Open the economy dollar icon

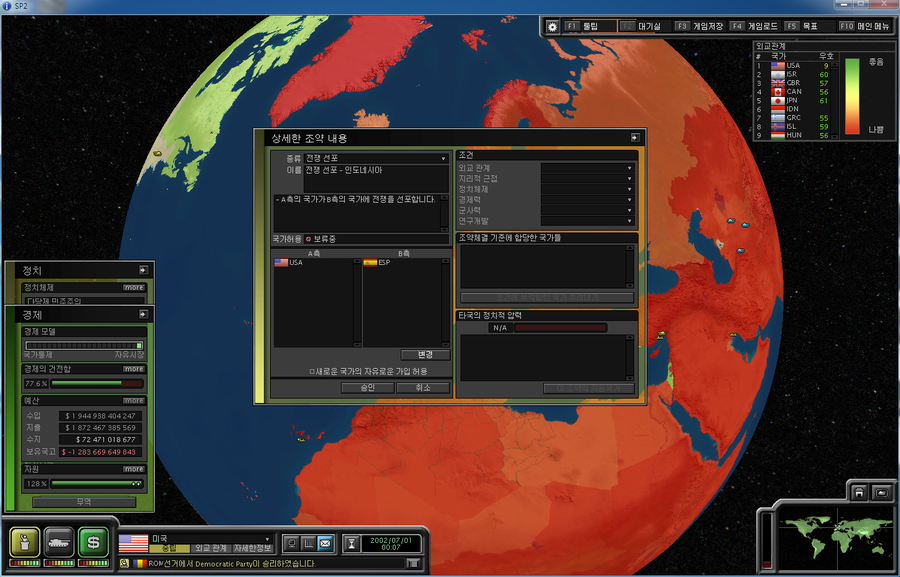click(93, 541)
